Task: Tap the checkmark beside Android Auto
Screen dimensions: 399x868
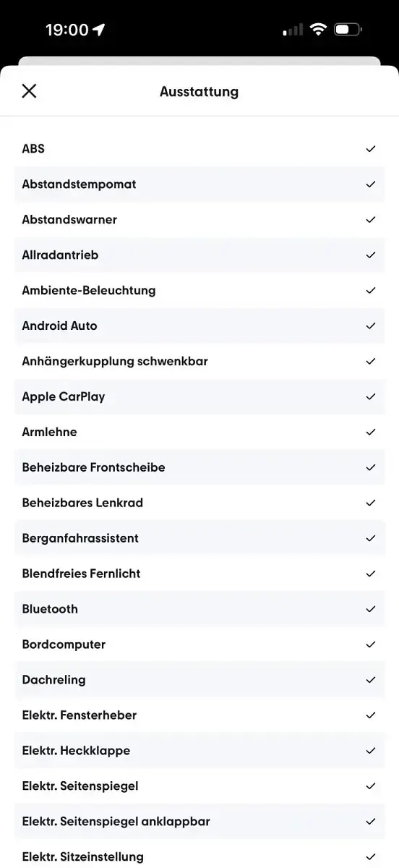Action: (371, 325)
